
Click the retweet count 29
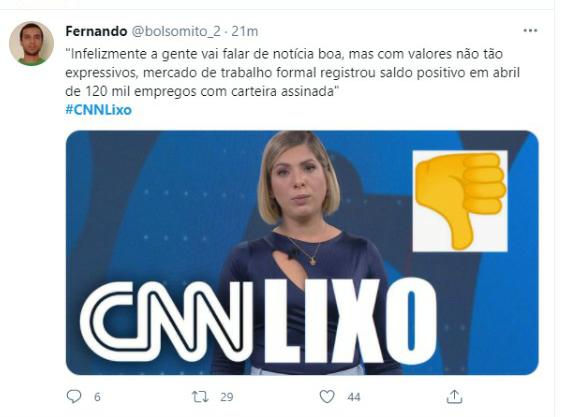click(227, 397)
